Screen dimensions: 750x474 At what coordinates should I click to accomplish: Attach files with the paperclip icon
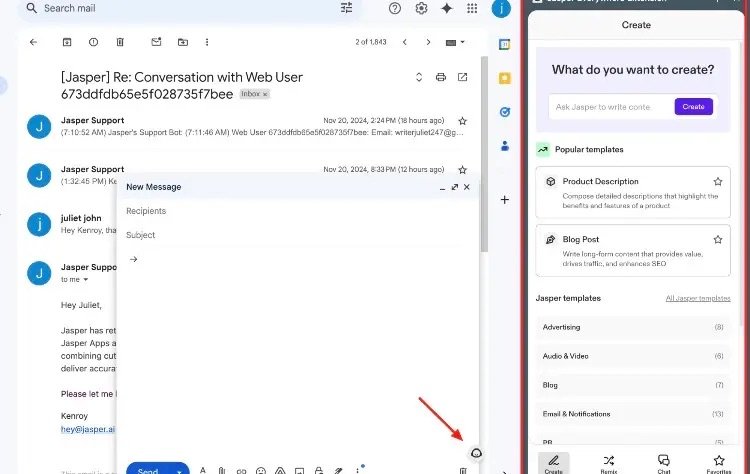(221, 471)
